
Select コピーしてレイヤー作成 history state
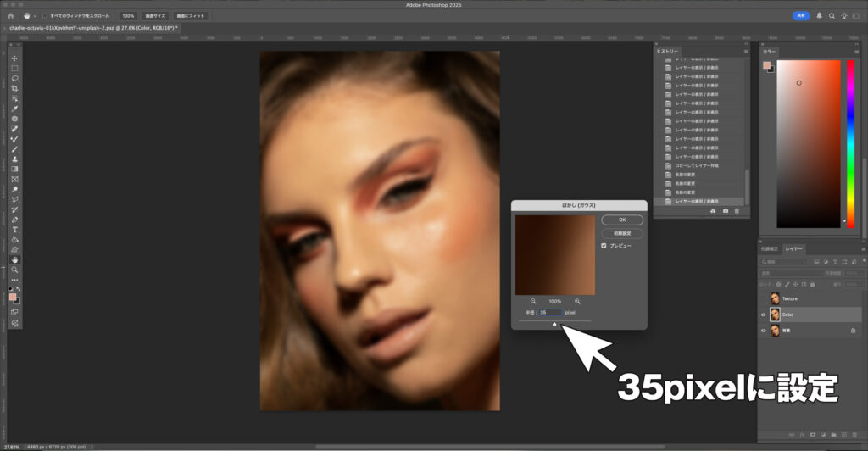697,165
